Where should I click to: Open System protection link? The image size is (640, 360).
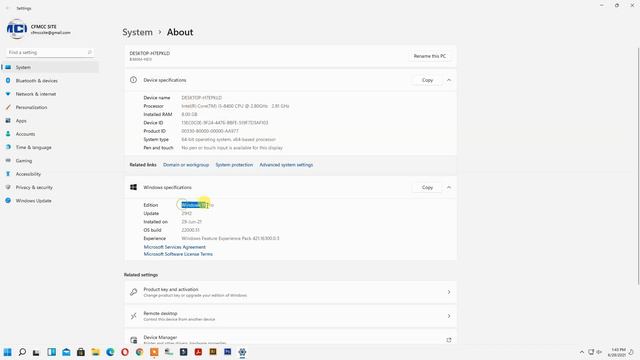point(234,165)
